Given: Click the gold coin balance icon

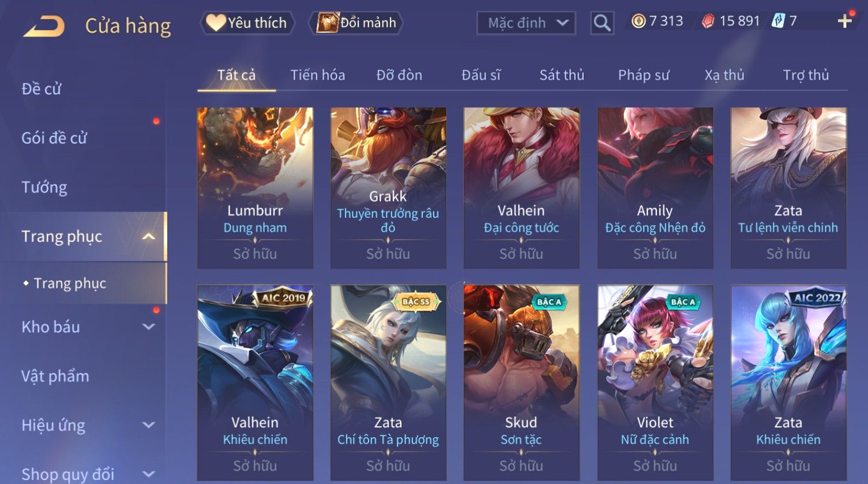Looking at the screenshot, I should tap(638, 21).
